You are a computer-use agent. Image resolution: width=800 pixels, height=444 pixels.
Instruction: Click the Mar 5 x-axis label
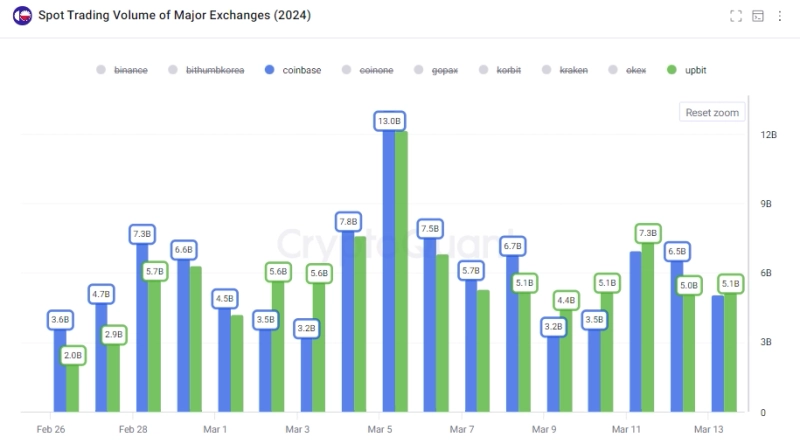click(380, 429)
